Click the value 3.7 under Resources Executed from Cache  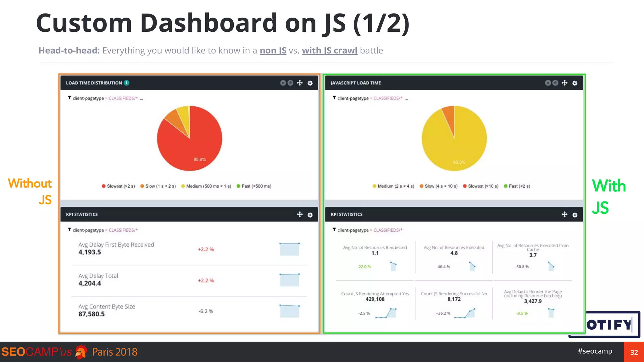[533, 255]
